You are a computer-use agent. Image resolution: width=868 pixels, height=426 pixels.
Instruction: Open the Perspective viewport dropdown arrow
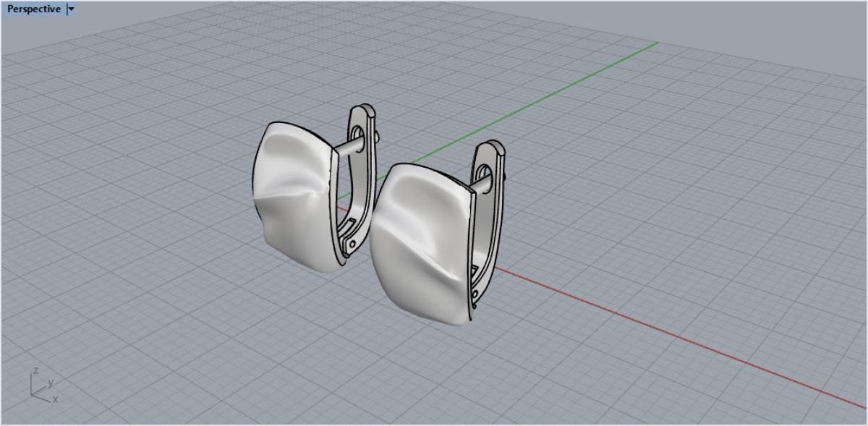(70, 9)
